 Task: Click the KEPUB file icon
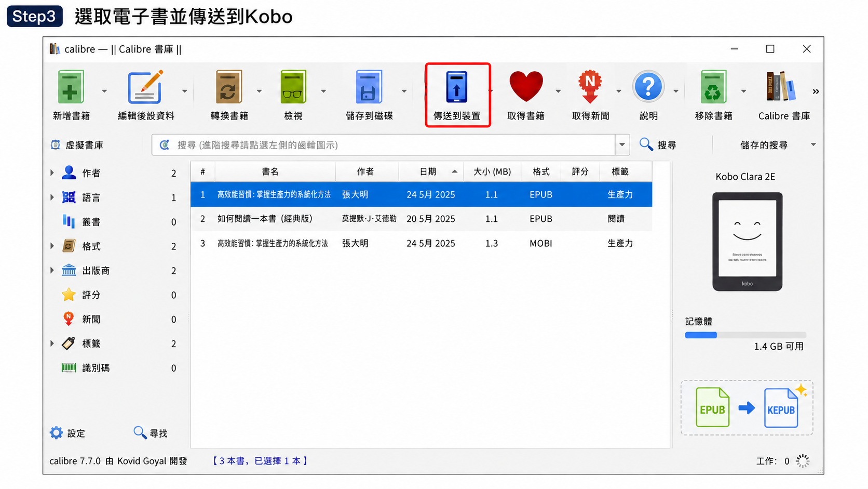click(781, 408)
